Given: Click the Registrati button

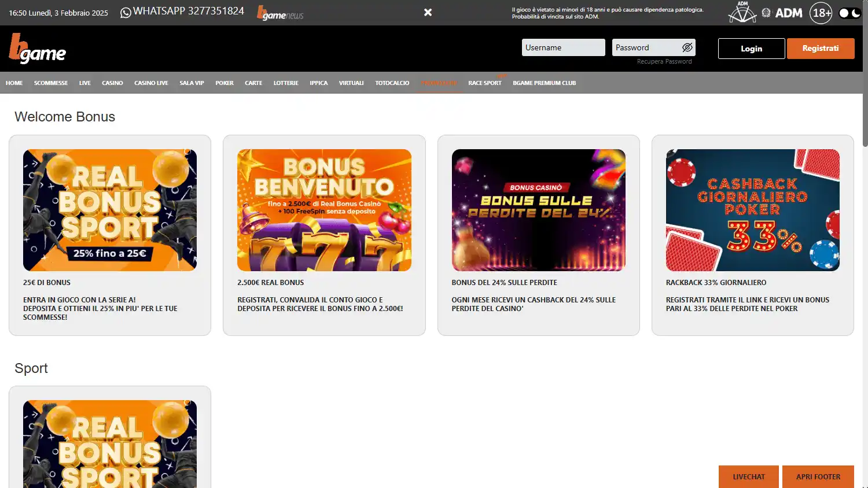Looking at the screenshot, I should (x=820, y=49).
